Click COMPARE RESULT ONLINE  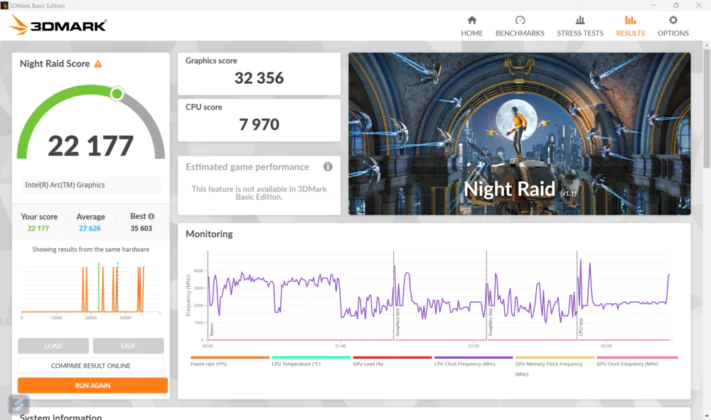click(x=91, y=366)
